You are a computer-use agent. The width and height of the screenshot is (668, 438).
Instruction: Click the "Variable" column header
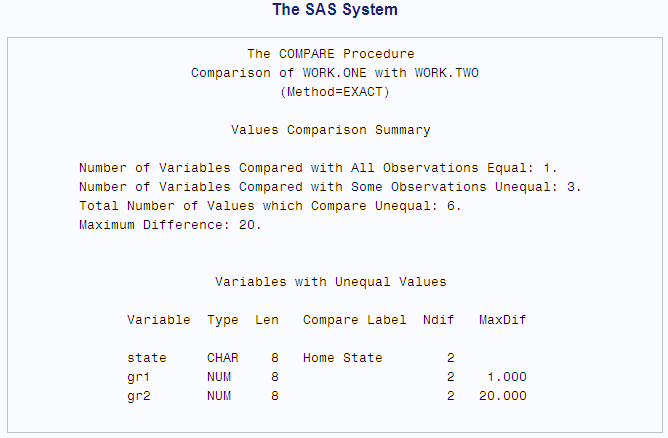click(x=158, y=320)
